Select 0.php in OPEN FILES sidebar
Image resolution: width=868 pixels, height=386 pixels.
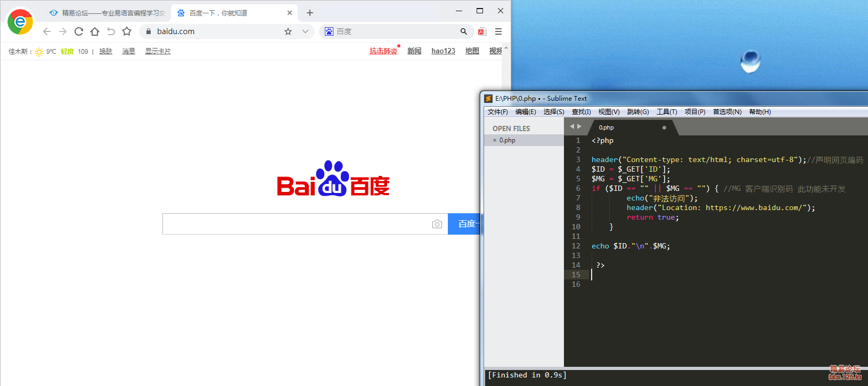pos(524,140)
